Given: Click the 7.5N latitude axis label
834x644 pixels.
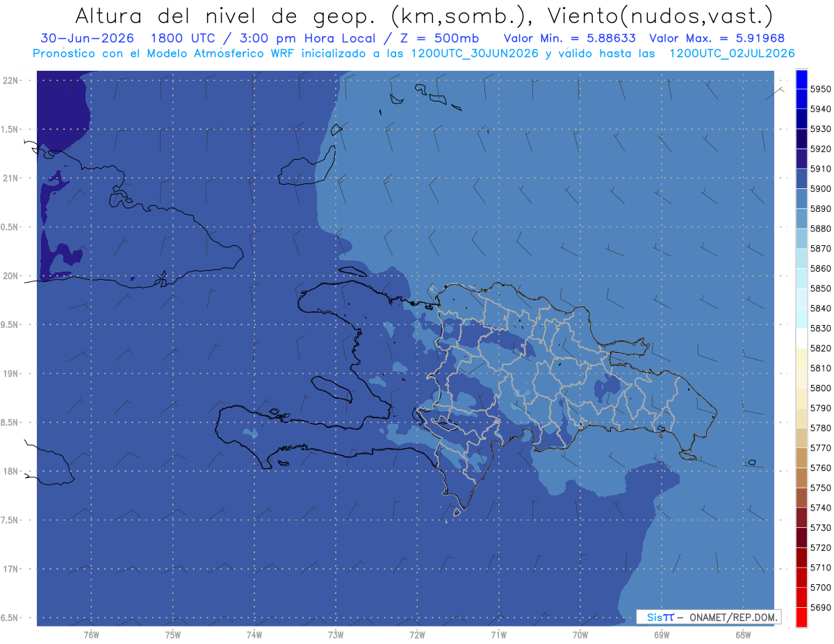Looking at the screenshot, I should (x=9, y=520).
